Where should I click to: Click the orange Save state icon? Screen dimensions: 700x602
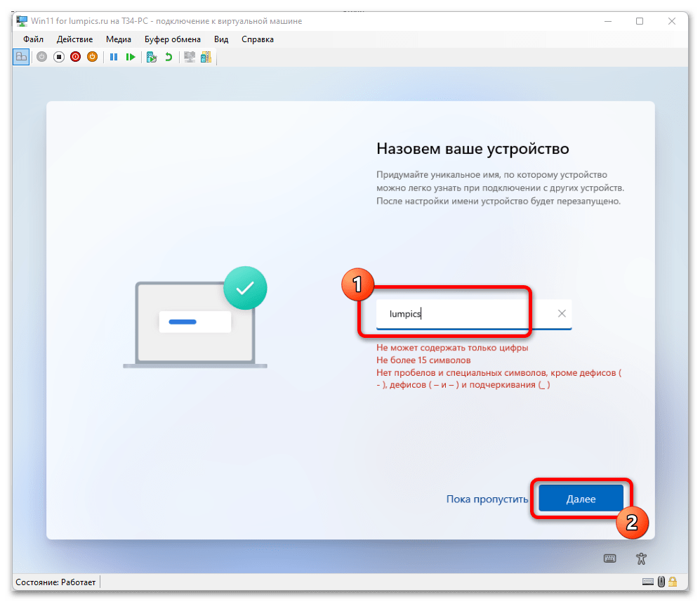pos(92,57)
